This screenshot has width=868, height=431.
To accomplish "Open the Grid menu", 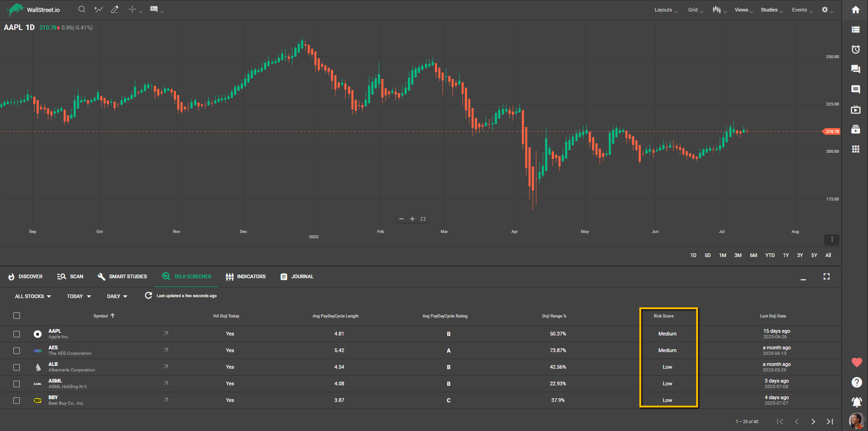I will click(x=695, y=10).
